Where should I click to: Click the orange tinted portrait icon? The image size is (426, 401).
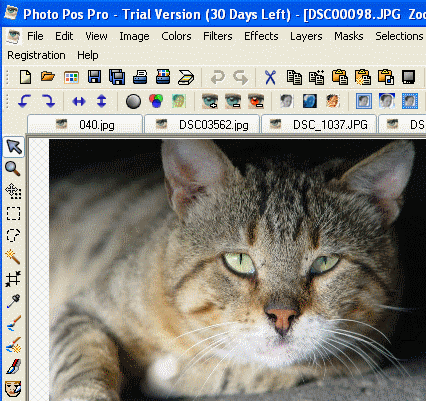pos(333,101)
